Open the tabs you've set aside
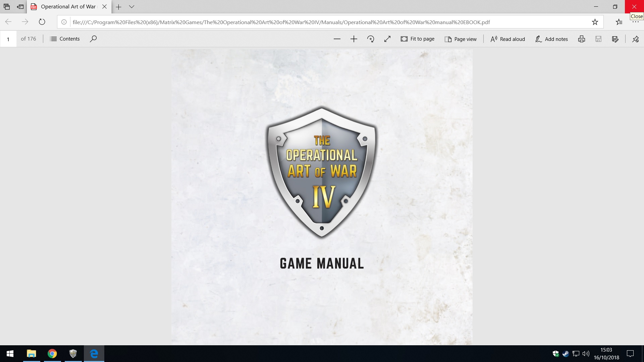Viewport: 644px width, 362px height. 7,7
